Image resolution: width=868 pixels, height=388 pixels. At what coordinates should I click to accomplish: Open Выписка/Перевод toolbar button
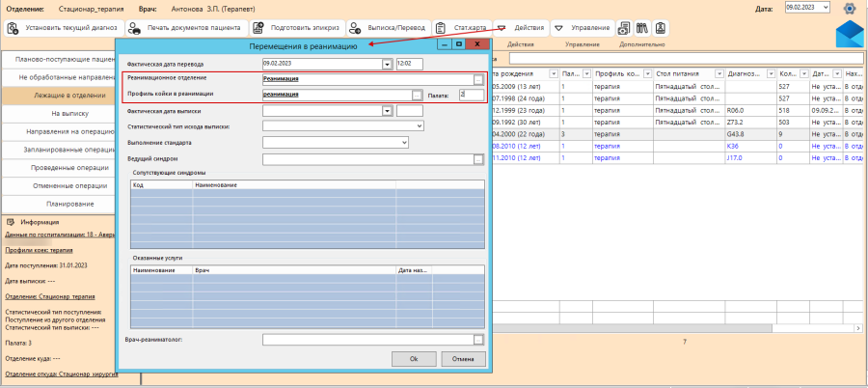388,28
